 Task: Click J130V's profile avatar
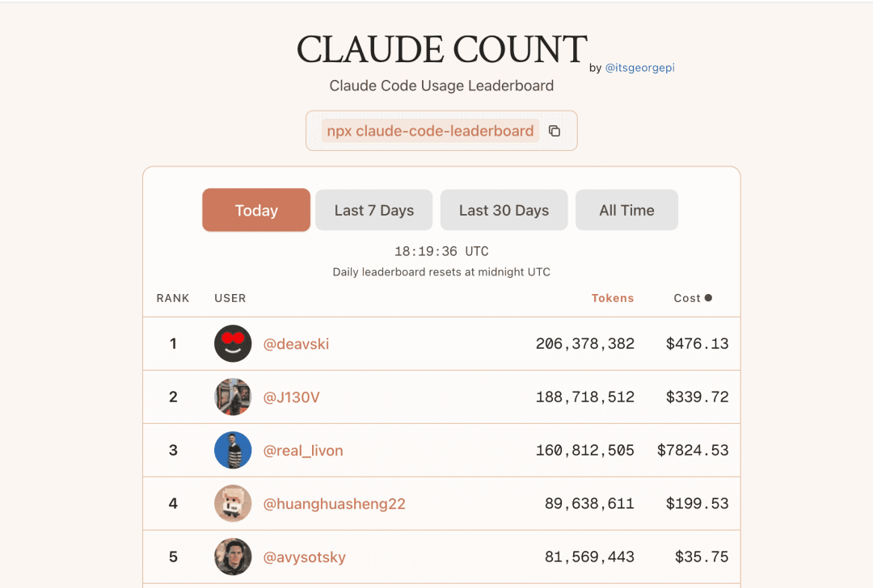pyautogui.click(x=233, y=397)
